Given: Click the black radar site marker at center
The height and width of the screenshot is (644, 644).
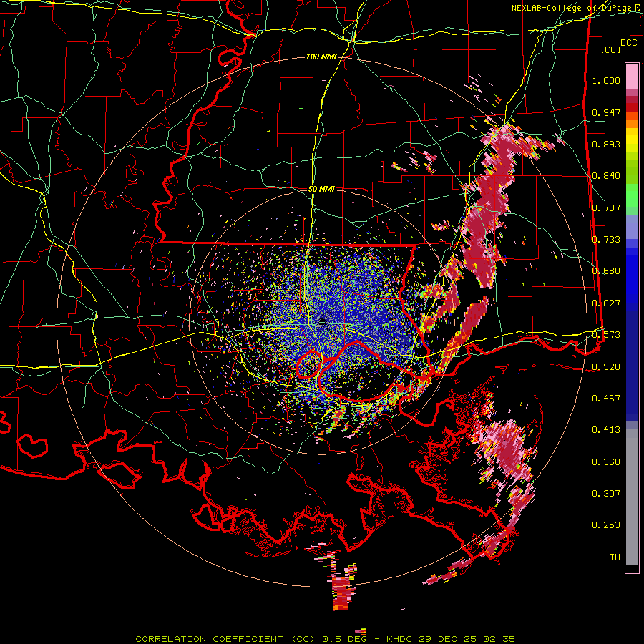Looking at the screenshot, I should (323, 321).
